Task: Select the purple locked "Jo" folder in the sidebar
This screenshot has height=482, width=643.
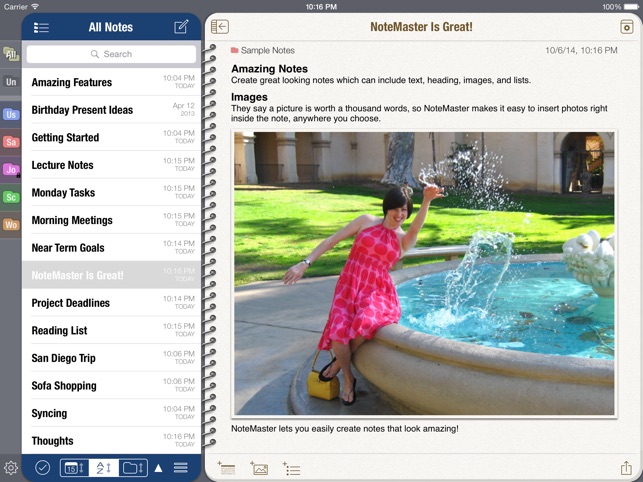Action: [x=11, y=169]
